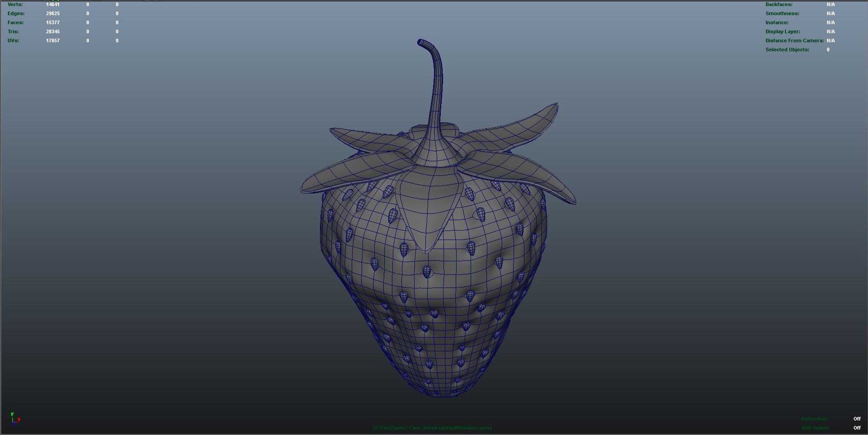Click the 'Verts:' label in the poly count HUD

click(15, 5)
